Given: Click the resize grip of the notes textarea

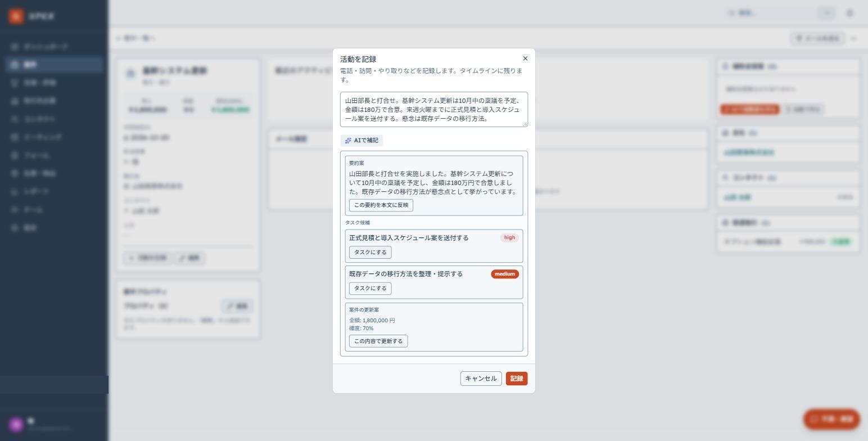Looking at the screenshot, I should [x=525, y=123].
